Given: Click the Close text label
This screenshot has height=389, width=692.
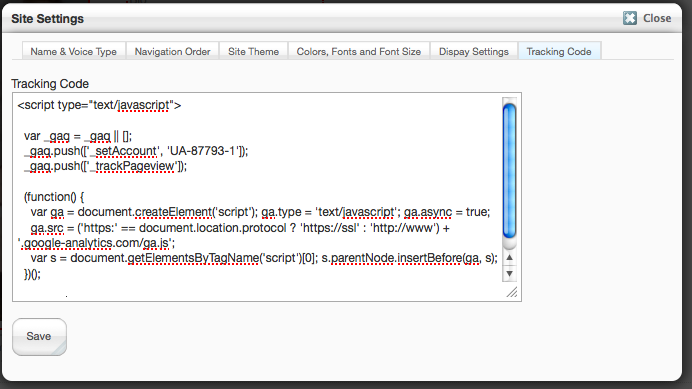Looking at the screenshot, I should 657,18.
